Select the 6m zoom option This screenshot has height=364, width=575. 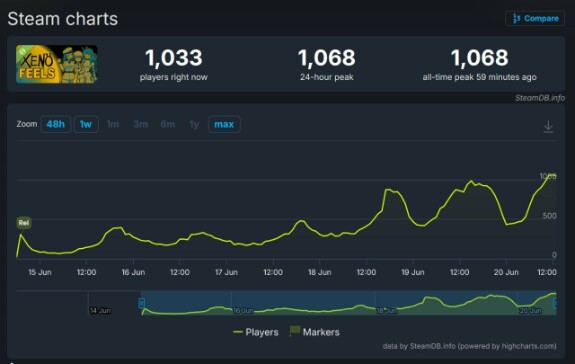pos(168,124)
